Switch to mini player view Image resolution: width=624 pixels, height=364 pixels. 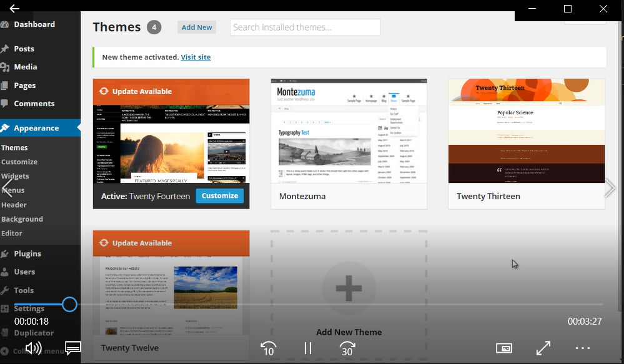[503, 348]
